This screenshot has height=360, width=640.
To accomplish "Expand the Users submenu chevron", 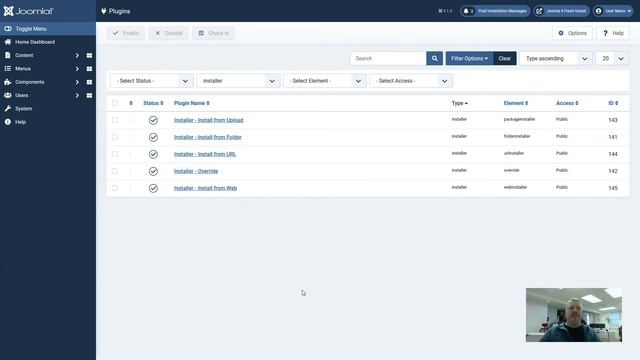I will pos(77,96).
